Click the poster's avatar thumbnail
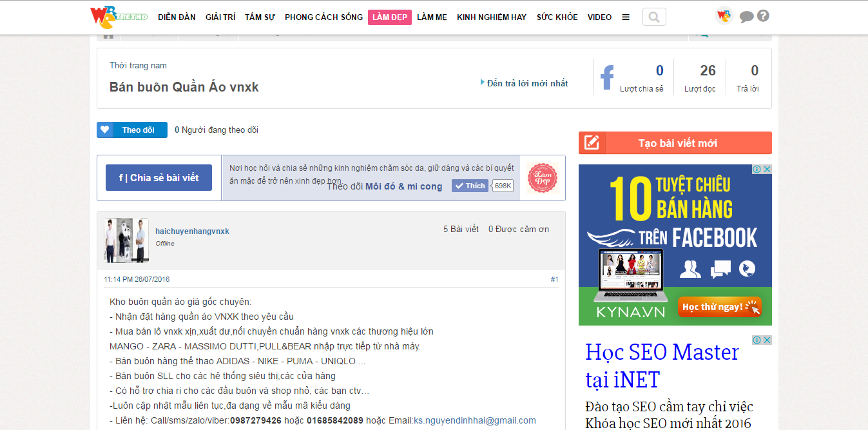The image size is (868, 430). pyautogui.click(x=125, y=240)
